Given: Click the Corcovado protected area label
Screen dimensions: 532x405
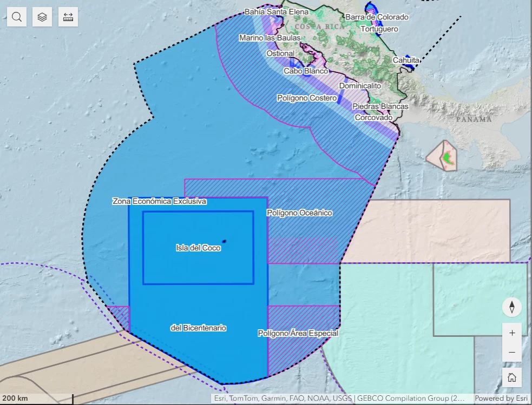Looking at the screenshot, I should tap(373, 117).
